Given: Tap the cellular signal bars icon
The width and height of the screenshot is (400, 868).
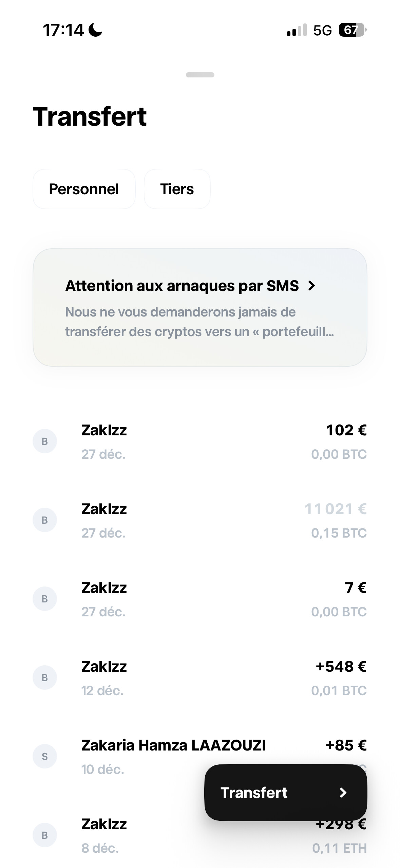Looking at the screenshot, I should click(x=297, y=30).
